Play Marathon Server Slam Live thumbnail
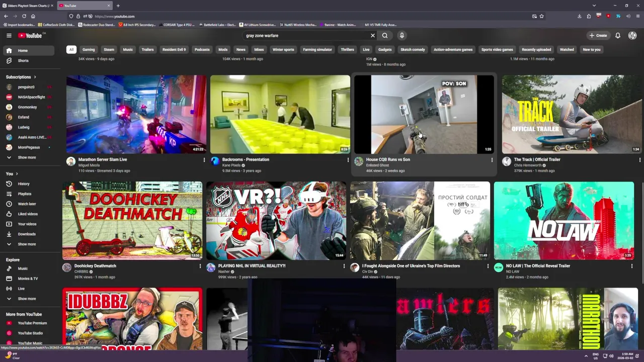 (136, 115)
